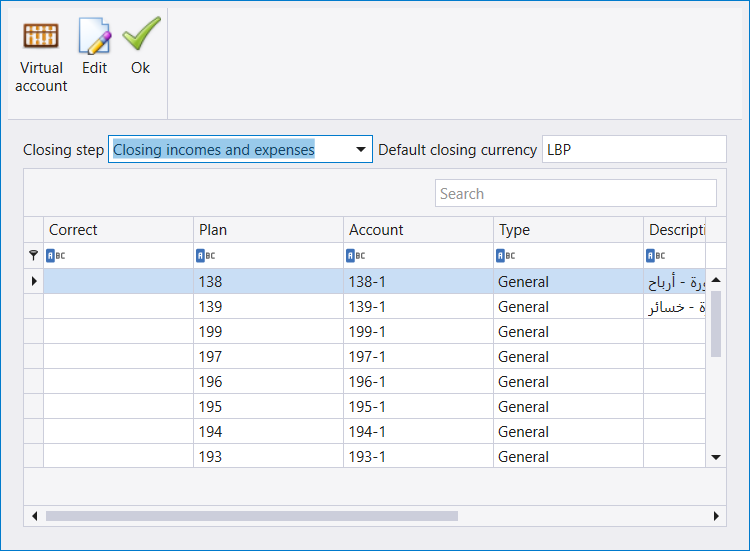Screen dimensions: 750x551
Task: Select Account cell 193-1
Action: coord(419,456)
